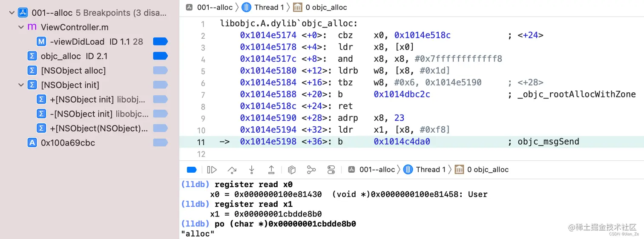Click the Continue program execution button
This screenshot has height=239, width=644.
pyautogui.click(x=212, y=170)
